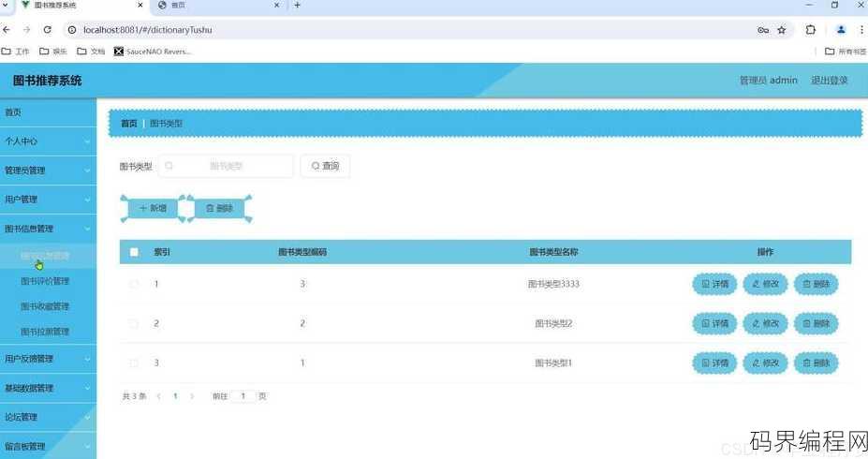The width and height of the screenshot is (868, 459).
Task: Expand the 管理员管理 sidebar menu
Action: point(48,170)
